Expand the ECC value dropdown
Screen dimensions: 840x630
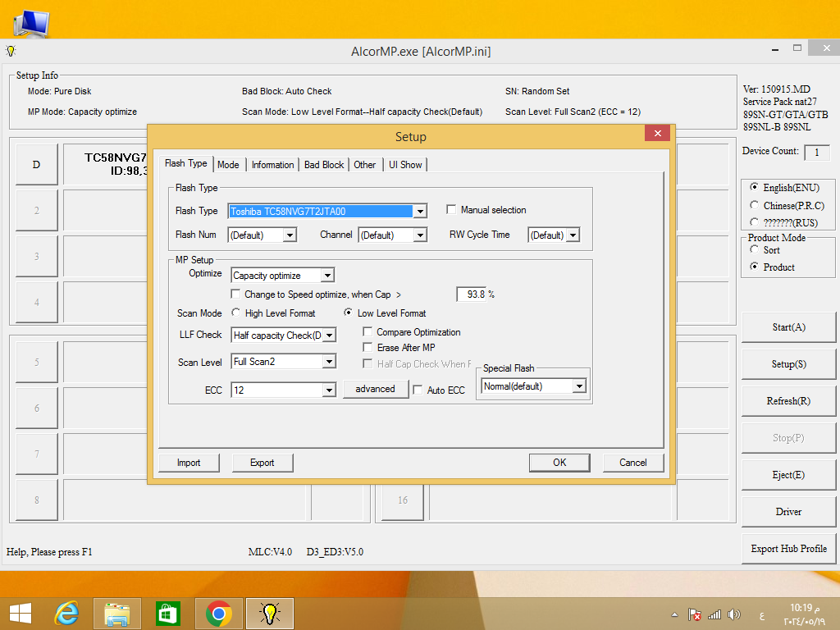coord(330,390)
